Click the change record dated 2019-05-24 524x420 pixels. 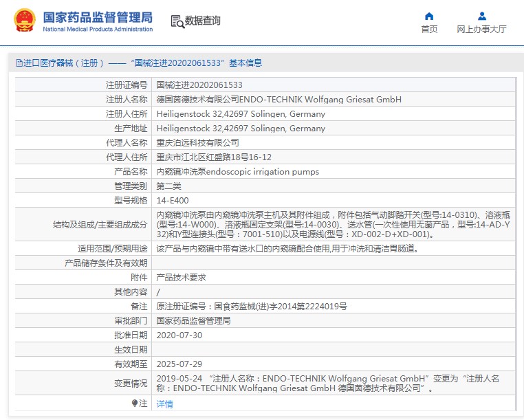(x=328, y=383)
